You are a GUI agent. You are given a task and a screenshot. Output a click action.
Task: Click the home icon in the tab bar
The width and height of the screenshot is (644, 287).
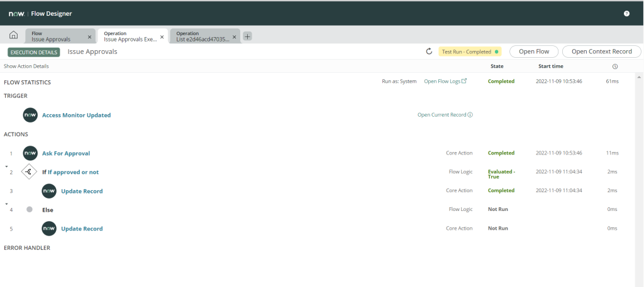(x=13, y=36)
